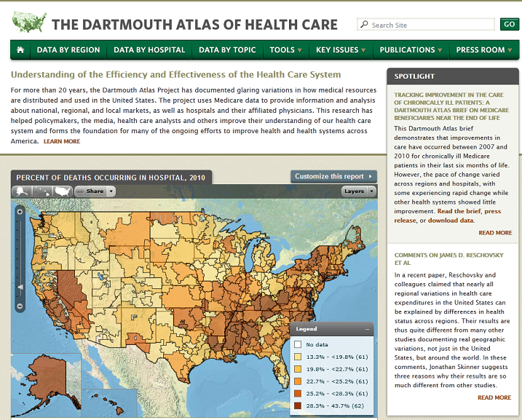
Task: Open Data by Region
Action: (x=68, y=50)
